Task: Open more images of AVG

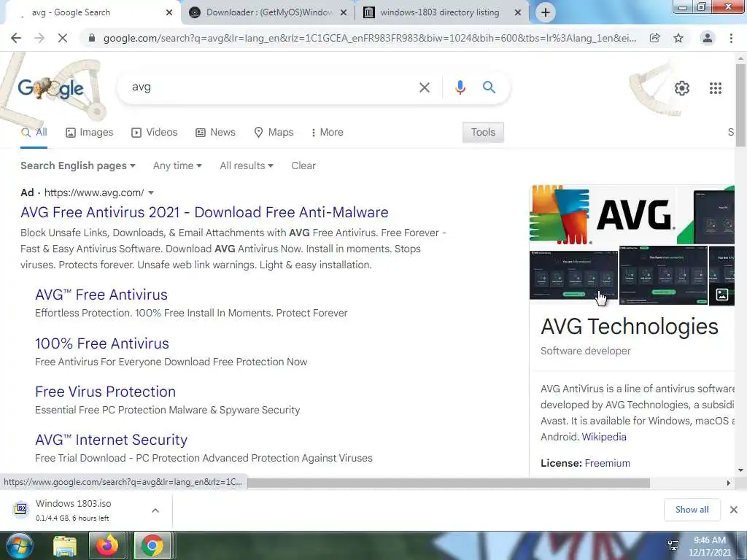Action: coord(721,295)
